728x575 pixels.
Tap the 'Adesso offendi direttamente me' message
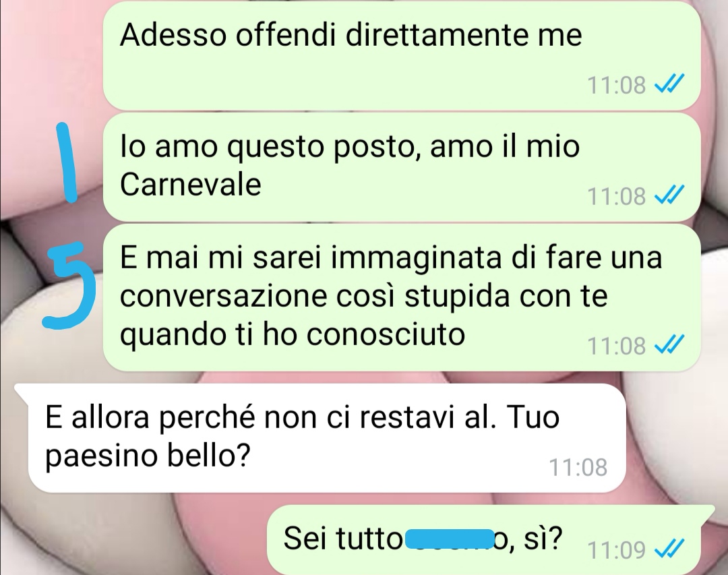pos(401,55)
